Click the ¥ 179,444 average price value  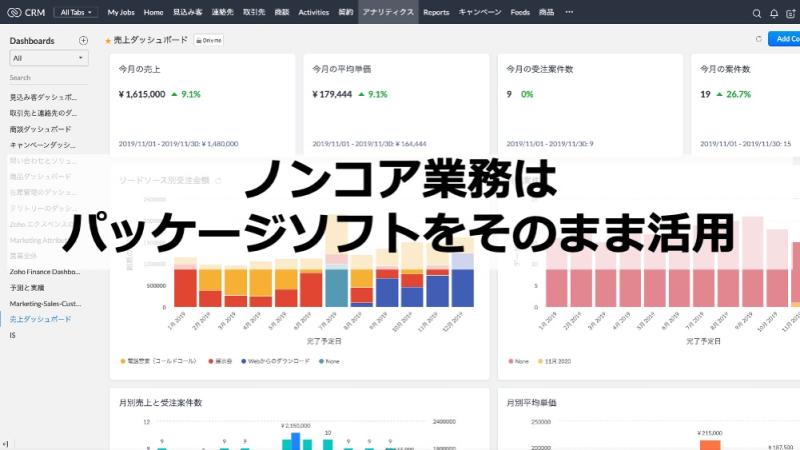tap(332, 94)
